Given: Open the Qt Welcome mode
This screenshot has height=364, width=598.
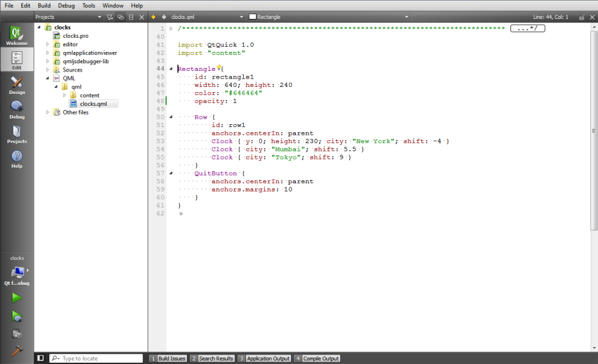Looking at the screenshot, I should coord(17,35).
